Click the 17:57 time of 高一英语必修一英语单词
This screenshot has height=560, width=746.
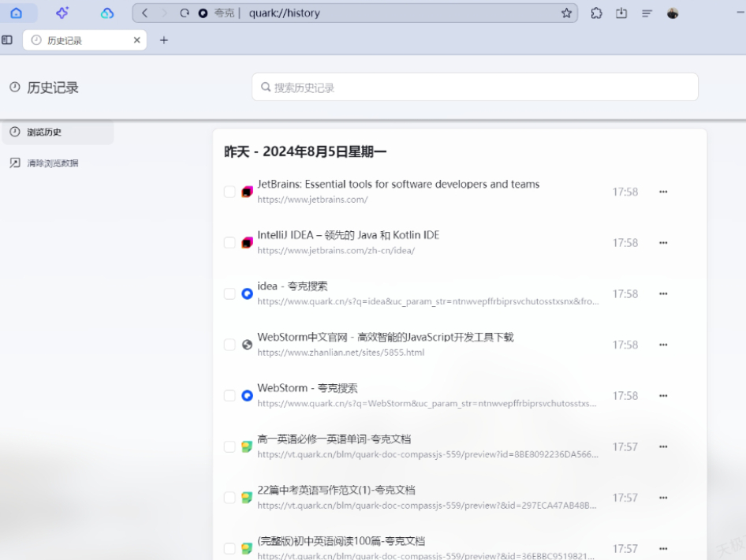click(x=625, y=446)
